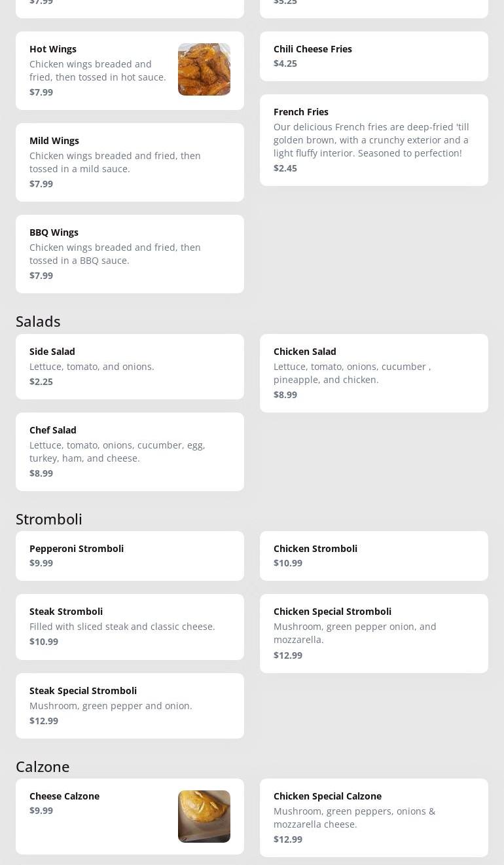Select the Cheese Calzone title

coord(64,796)
